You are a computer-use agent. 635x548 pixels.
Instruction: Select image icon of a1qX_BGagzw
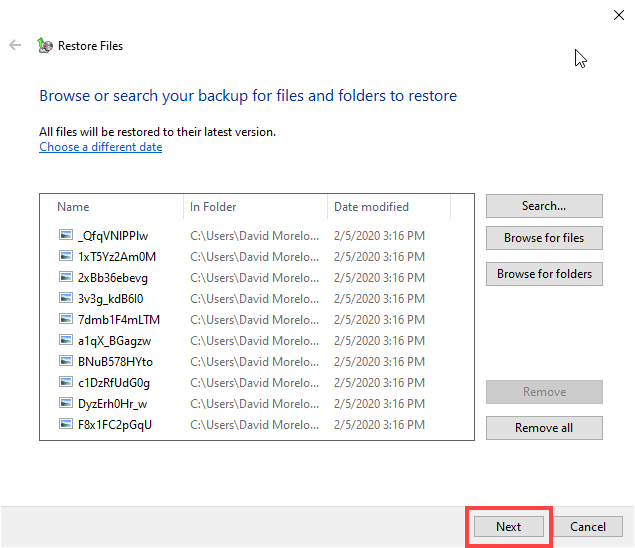pos(66,340)
